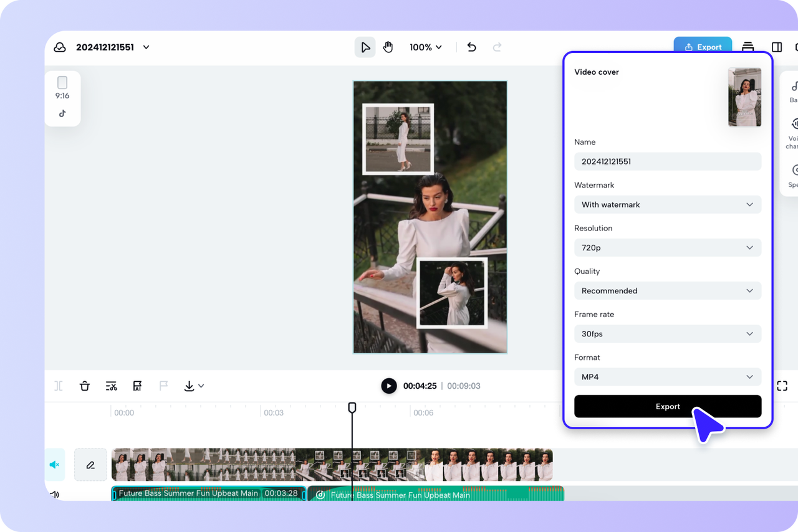Open the 100% zoom level menu
This screenshot has height=532, width=798.
point(425,47)
